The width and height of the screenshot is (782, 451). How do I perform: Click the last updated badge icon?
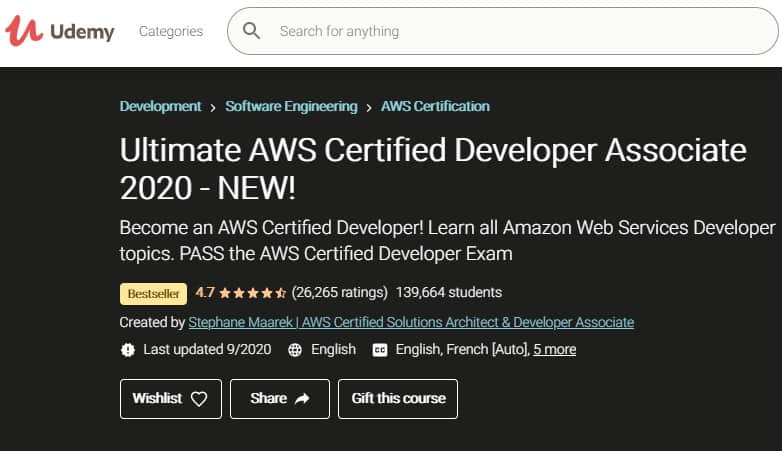coord(128,350)
